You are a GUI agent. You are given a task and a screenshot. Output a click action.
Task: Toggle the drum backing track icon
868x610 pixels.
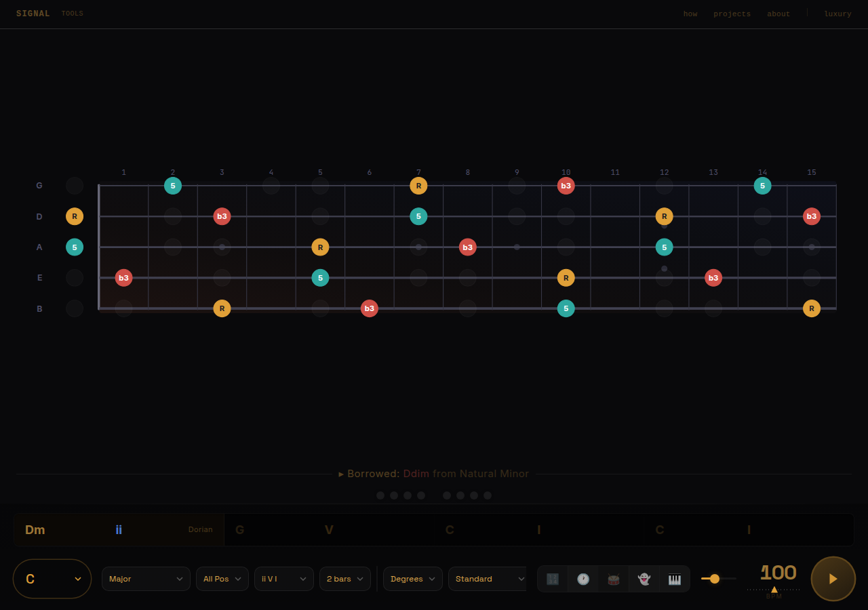(x=613, y=579)
